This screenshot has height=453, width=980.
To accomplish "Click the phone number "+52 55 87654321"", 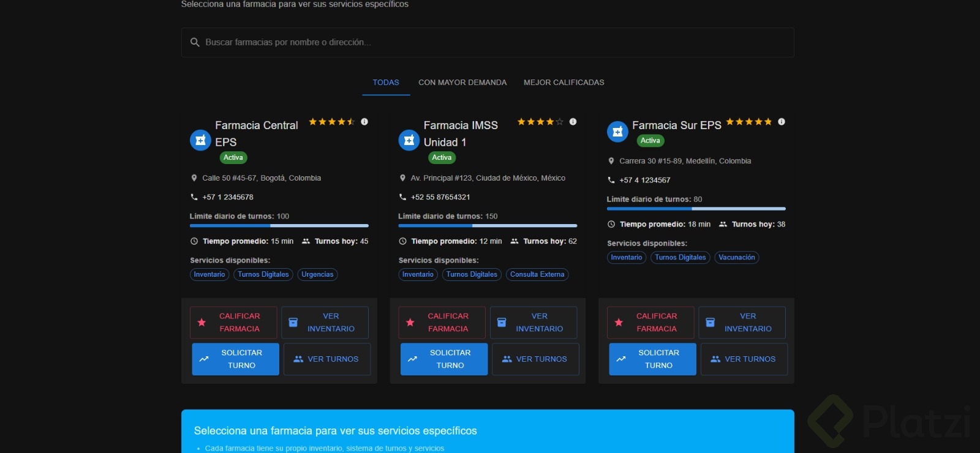I will [x=440, y=197].
